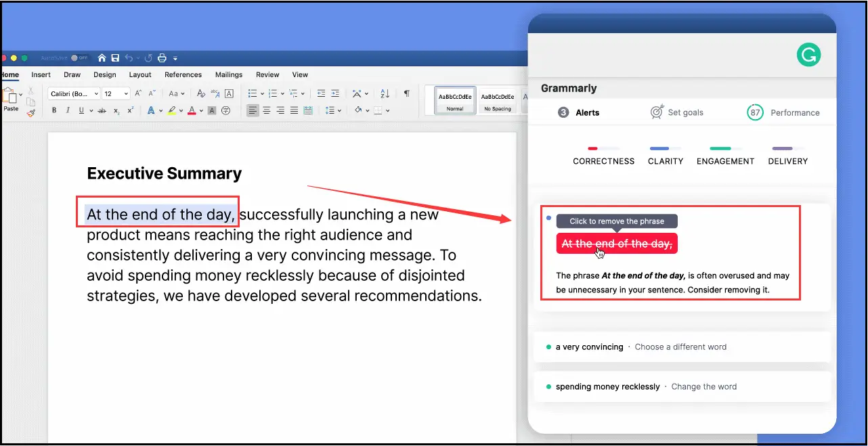This screenshot has width=868, height=446.
Task: Click the numbered list icon
Action: pyautogui.click(x=274, y=93)
